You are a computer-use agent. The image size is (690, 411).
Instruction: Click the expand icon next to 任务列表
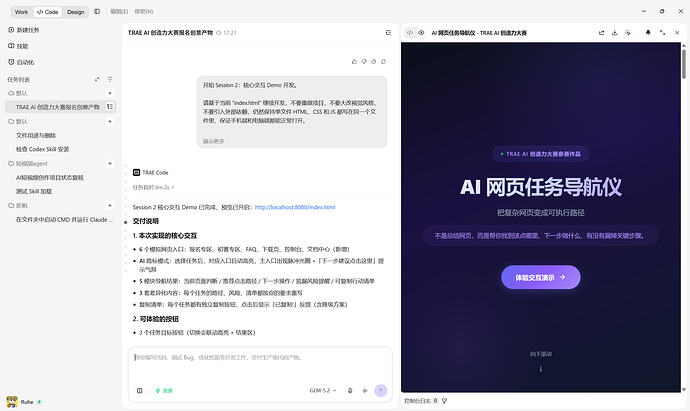click(97, 80)
